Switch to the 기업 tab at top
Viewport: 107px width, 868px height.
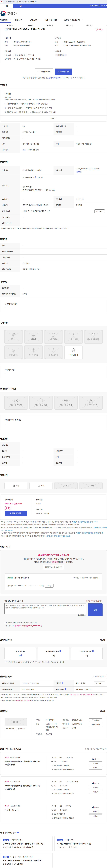coord(20,6)
